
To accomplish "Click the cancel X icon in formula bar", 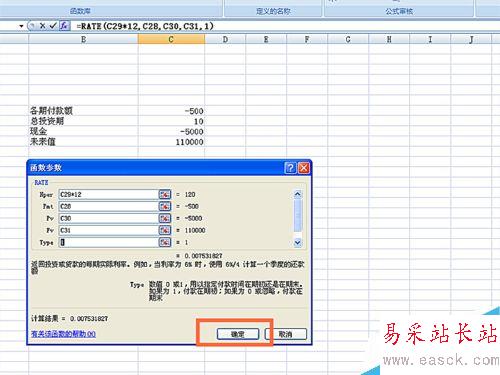I will [x=42, y=26].
